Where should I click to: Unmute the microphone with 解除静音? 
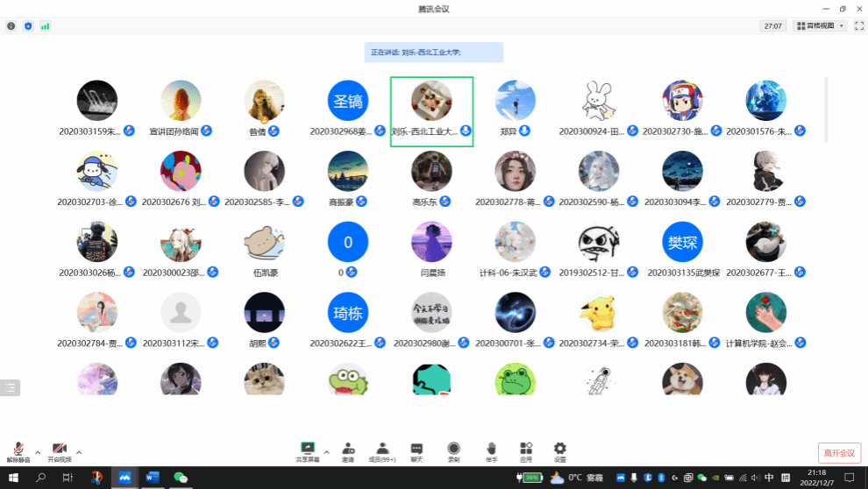click(18, 450)
